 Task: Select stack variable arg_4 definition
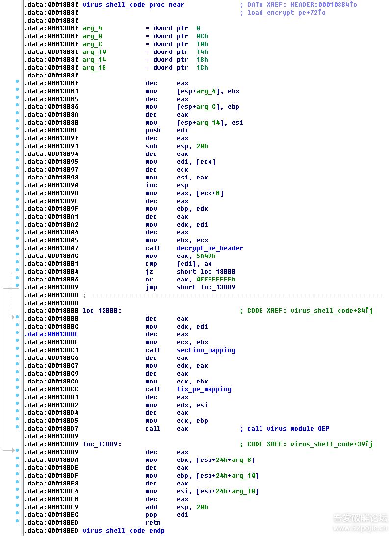click(92, 28)
